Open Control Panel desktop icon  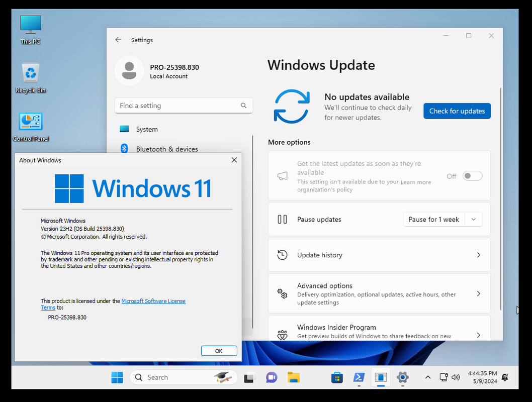31,127
